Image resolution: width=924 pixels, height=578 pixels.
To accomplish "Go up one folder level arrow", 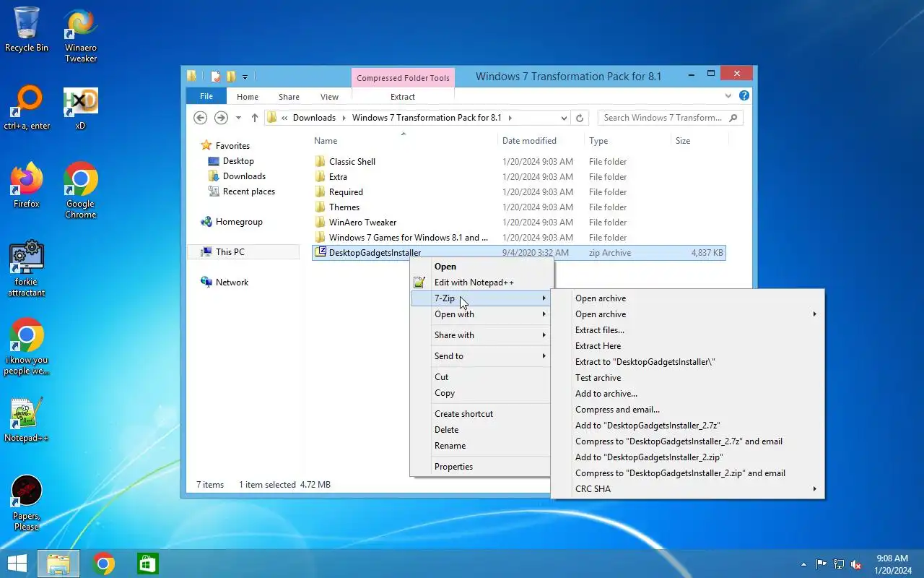I will pyautogui.click(x=255, y=118).
